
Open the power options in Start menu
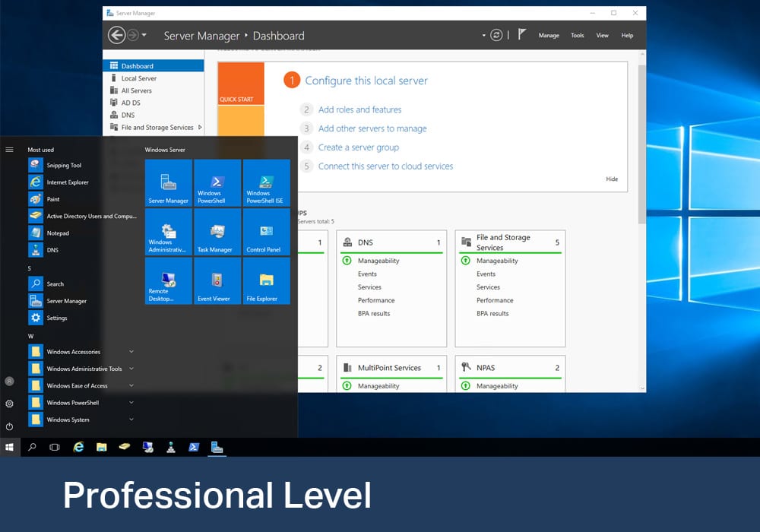9,427
